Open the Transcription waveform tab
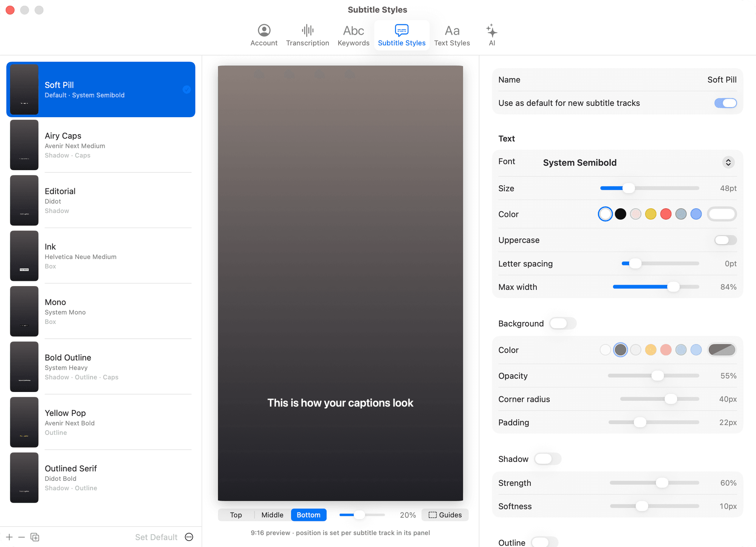Screen dimensions: 756x547 tap(307, 35)
